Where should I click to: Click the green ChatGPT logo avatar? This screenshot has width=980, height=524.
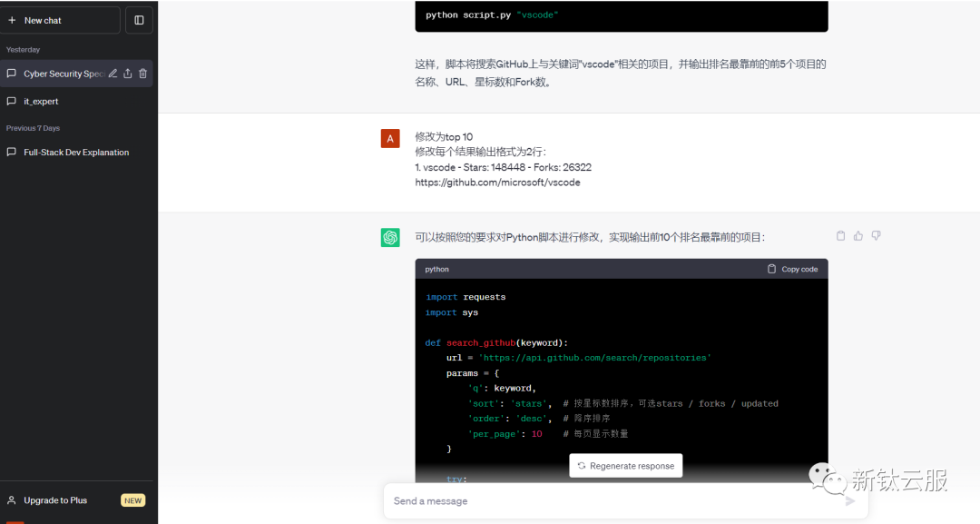pyautogui.click(x=390, y=237)
